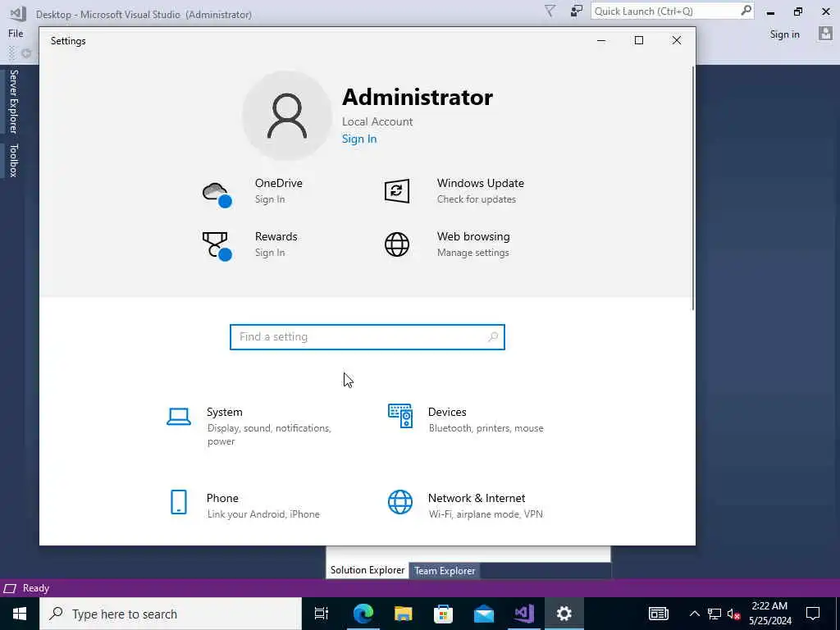Image resolution: width=840 pixels, height=630 pixels.
Task: Open the OneDrive cloud icon
Action: point(217,194)
